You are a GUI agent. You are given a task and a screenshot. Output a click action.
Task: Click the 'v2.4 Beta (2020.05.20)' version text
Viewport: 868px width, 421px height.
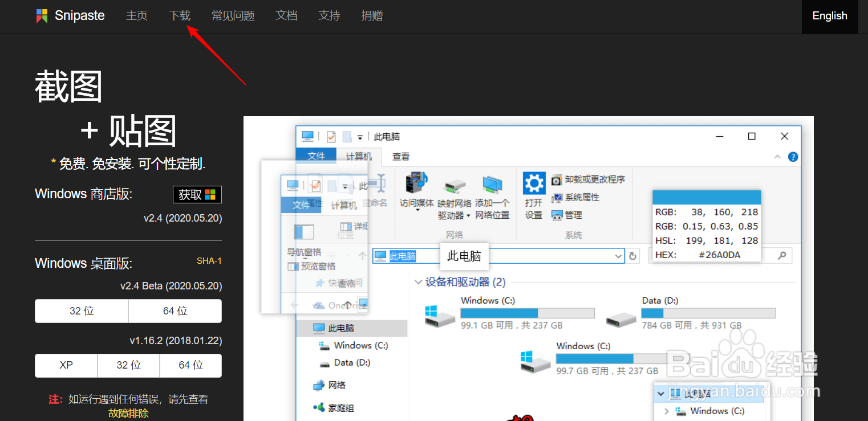(171, 286)
